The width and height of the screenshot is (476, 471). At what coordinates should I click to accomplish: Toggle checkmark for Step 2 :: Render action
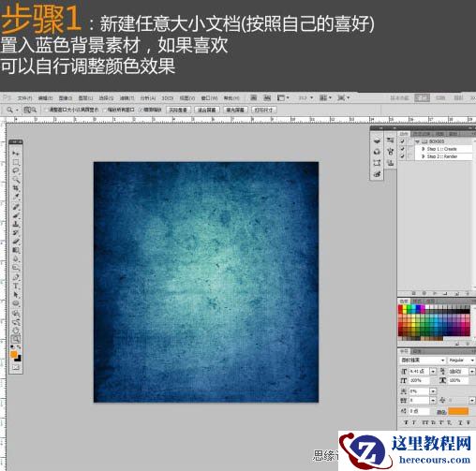[402, 156]
